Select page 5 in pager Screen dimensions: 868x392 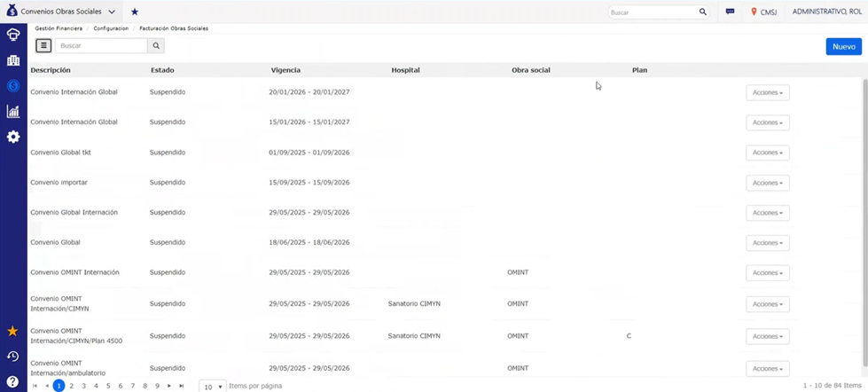tap(108, 386)
